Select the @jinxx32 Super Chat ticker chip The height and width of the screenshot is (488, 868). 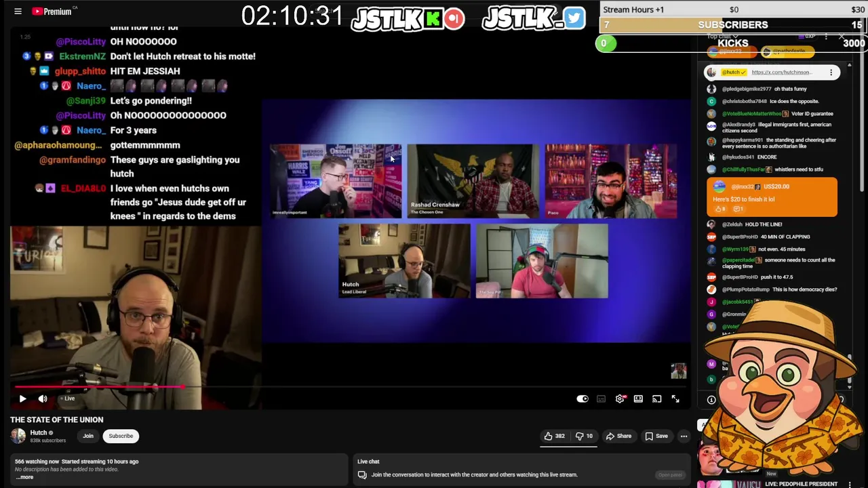click(x=731, y=52)
